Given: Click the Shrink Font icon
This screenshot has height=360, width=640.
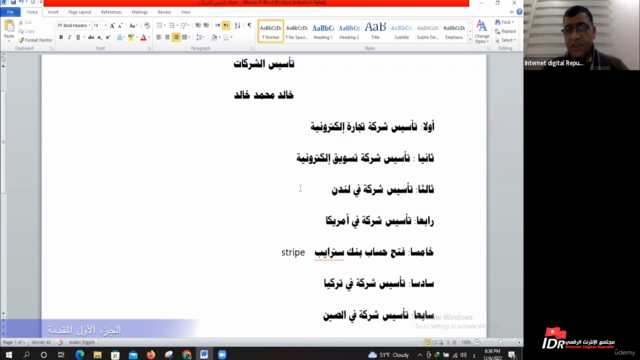Looking at the screenshot, I should pyautogui.click(x=120, y=26).
